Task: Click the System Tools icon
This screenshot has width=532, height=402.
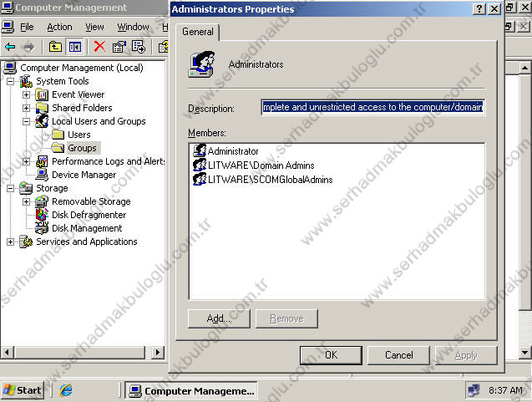Action: (x=26, y=82)
